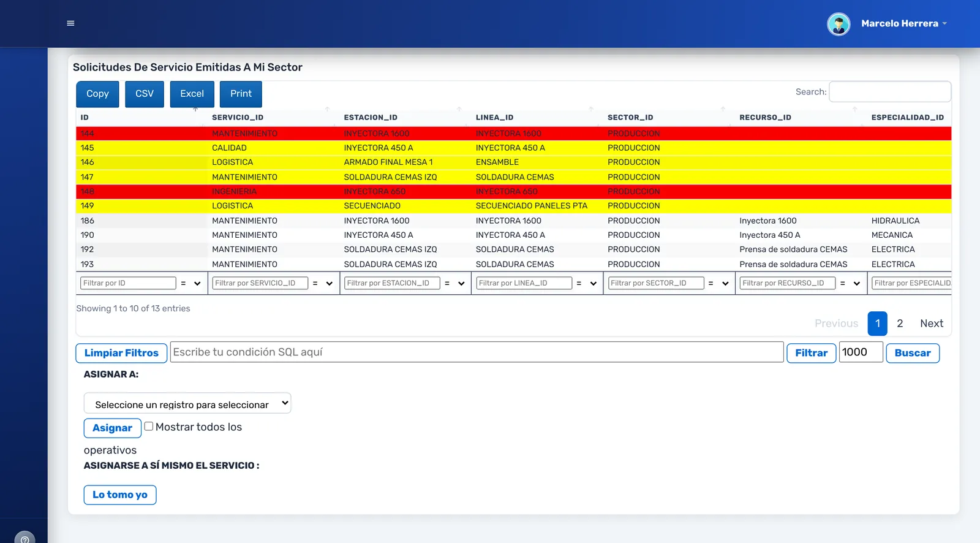Image resolution: width=980 pixels, height=543 pixels.
Task: Click HIDRAULICA cell in row 186
Action: [x=895, y=221]
